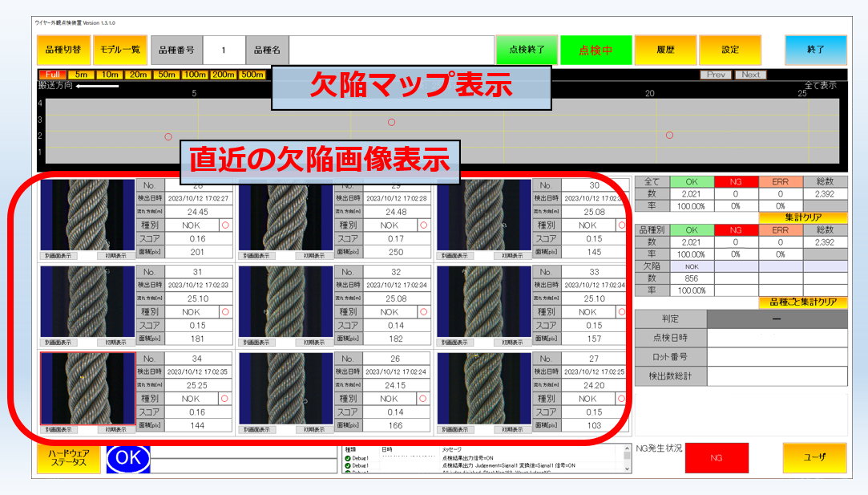Click the red NG status box
868x495 pixels.
717,458
